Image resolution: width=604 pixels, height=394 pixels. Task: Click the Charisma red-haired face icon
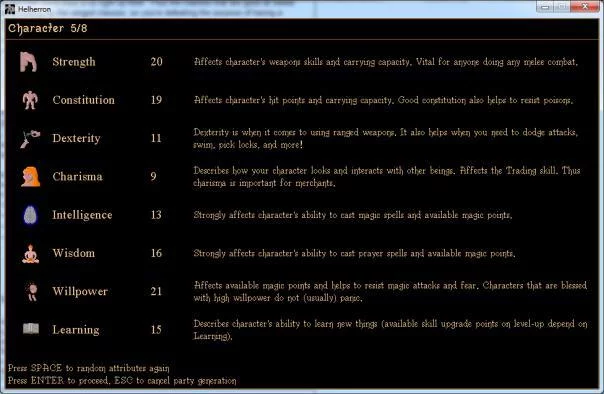click(x=30, y=176)
